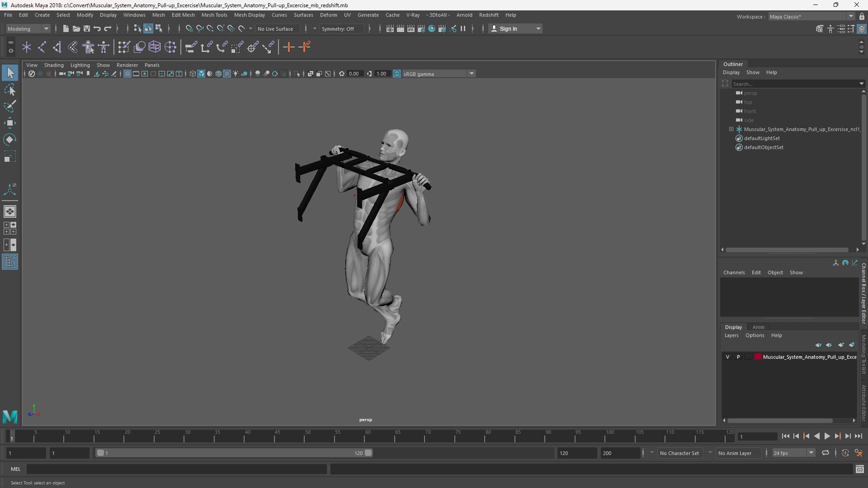Select the arrow Select tool in toolbox

coord(10,73)
